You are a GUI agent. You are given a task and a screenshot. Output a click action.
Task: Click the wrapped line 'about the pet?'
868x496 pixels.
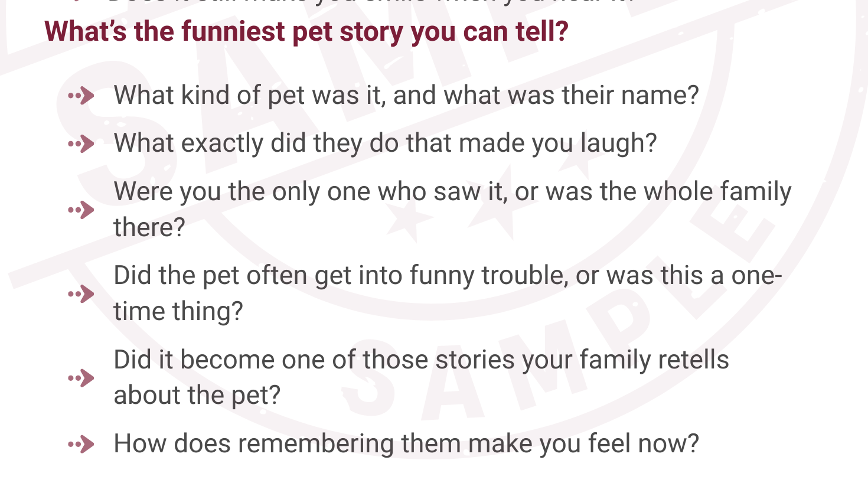click(197, 395)
